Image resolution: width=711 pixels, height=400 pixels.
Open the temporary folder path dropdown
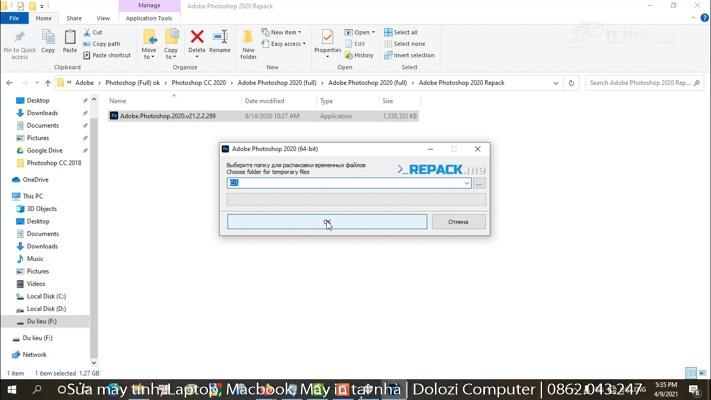tap(466, 183)
